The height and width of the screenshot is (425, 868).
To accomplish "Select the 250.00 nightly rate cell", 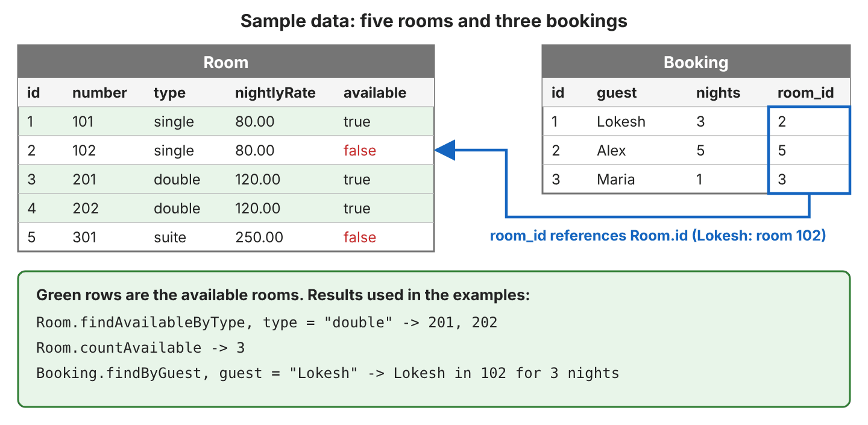I will [x=259, y=238].
